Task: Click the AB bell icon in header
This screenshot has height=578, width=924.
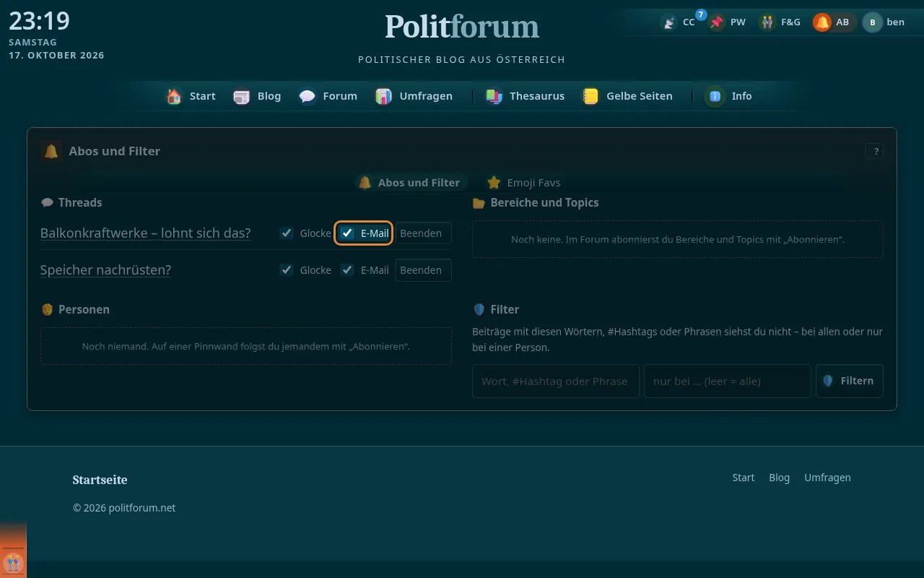Action: tap(821, 22)
